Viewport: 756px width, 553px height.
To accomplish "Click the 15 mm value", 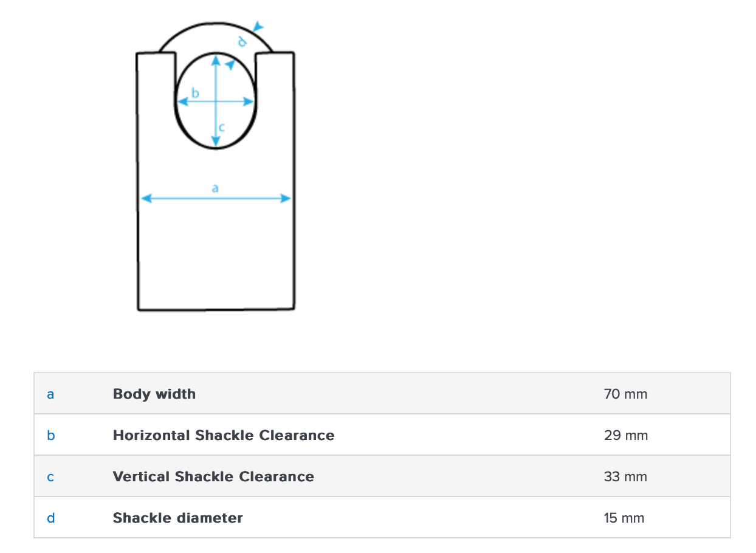I will (x=624, y=518).
